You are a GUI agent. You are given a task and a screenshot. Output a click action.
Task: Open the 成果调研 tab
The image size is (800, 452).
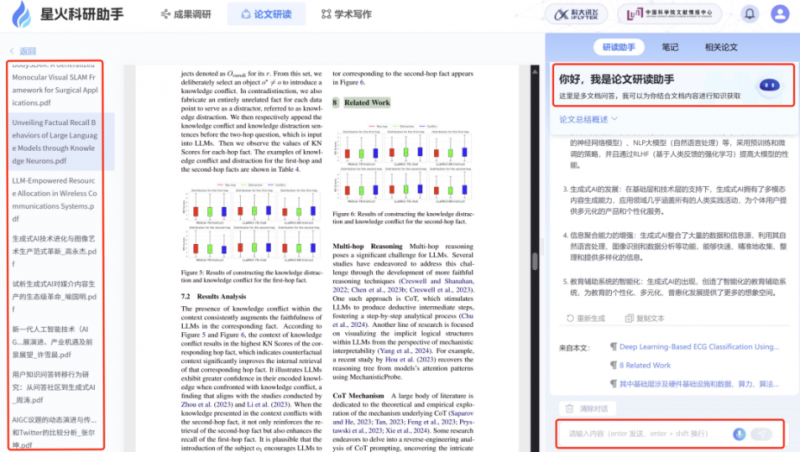186,14
